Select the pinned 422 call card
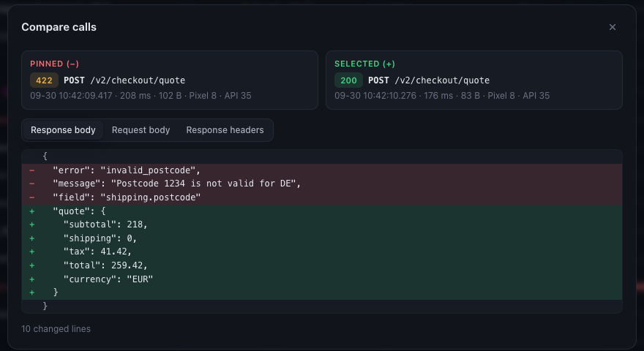Viewport: 644px width, 351px height. 170,80
